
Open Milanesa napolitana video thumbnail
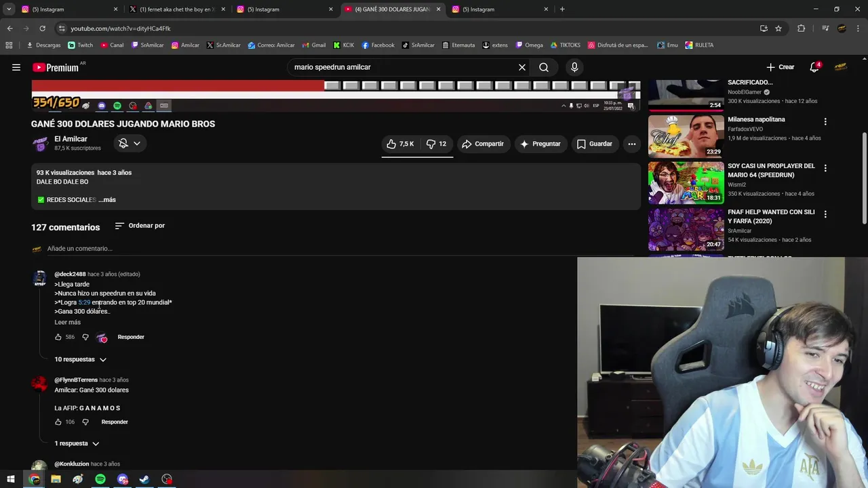click(686, 136)
